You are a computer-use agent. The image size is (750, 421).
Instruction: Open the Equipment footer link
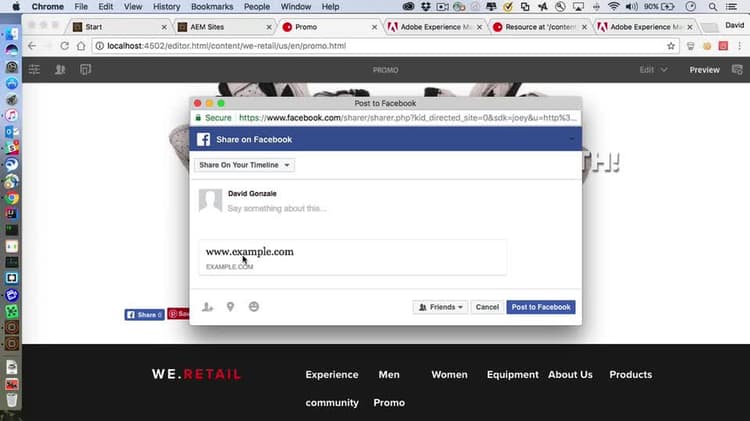pyautogui.click(x=512, y=375)
